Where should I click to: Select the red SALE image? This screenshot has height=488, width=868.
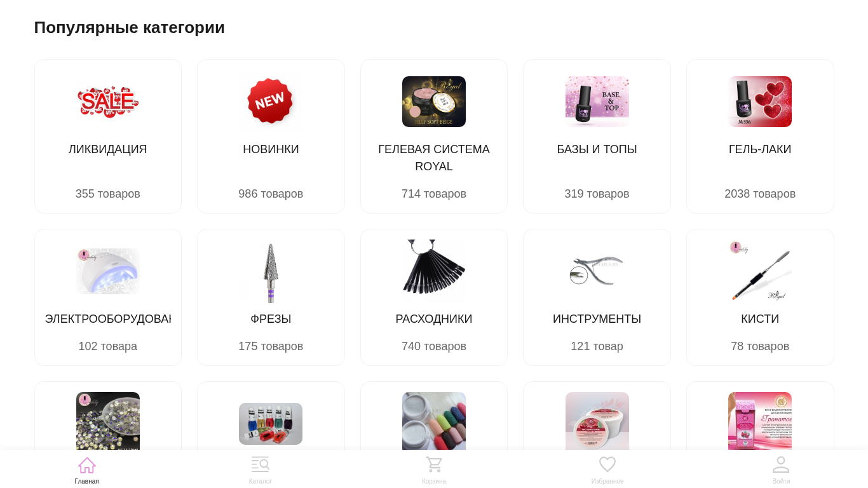point(108,102)
